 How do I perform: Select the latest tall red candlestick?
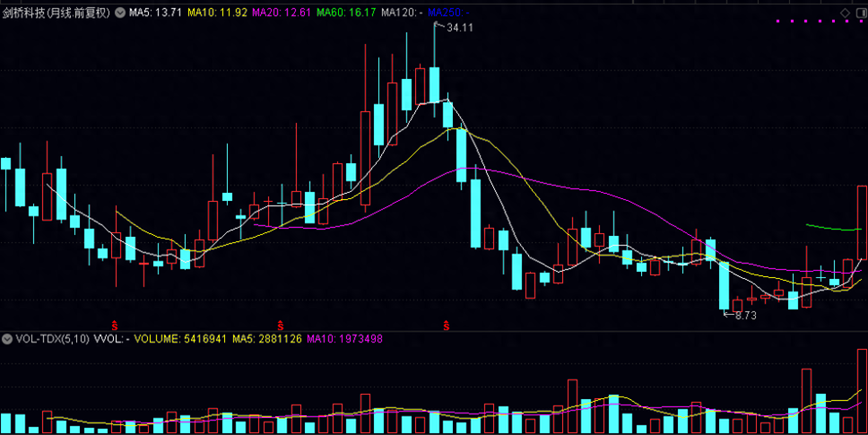[862, 222]
